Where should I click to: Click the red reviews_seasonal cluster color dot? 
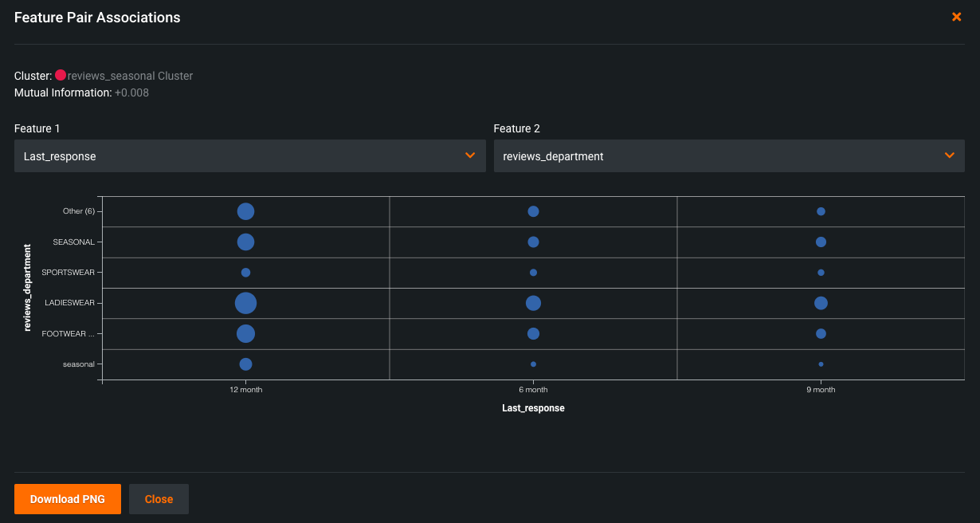point(61,75)
